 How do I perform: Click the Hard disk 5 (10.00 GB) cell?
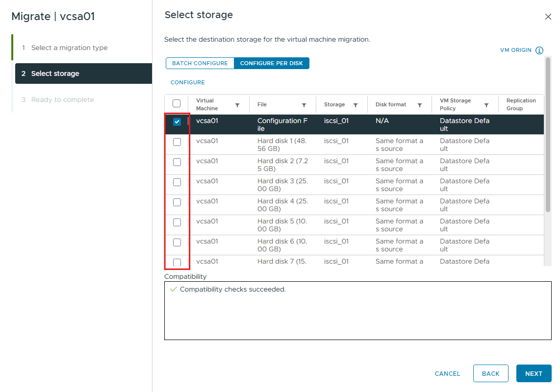point(282,225)
